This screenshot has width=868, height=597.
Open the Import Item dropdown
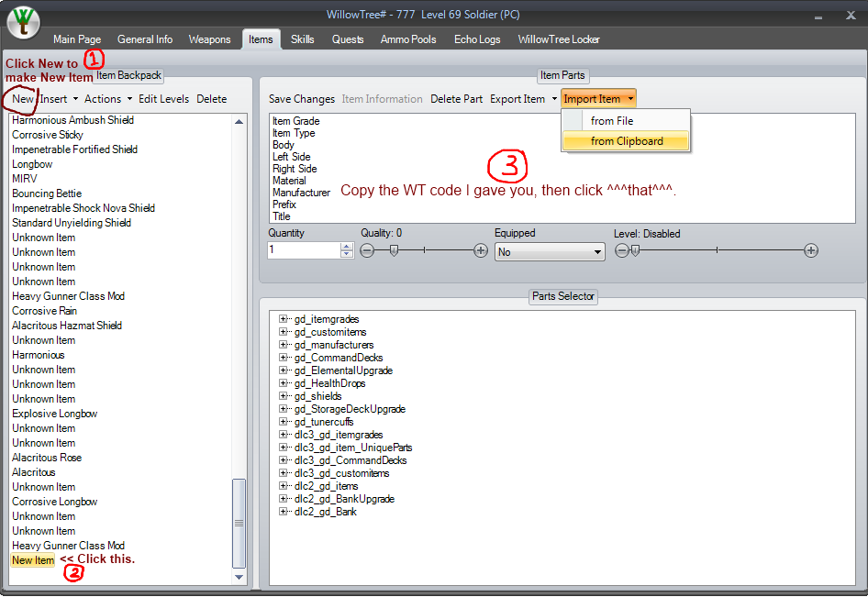point(598,99)
